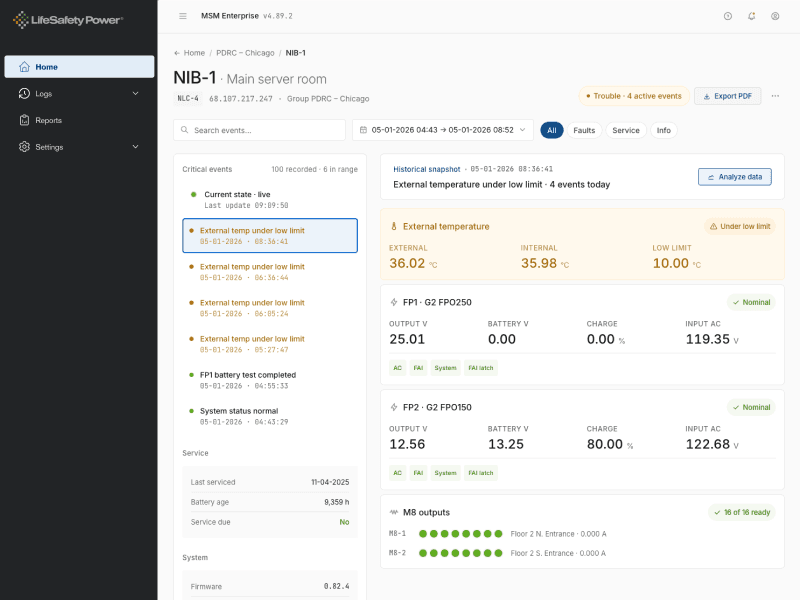The height and width of the screenshot is (600, 800).
Task: Click the LifeSafety Power logo
Action: coord(68,20)
